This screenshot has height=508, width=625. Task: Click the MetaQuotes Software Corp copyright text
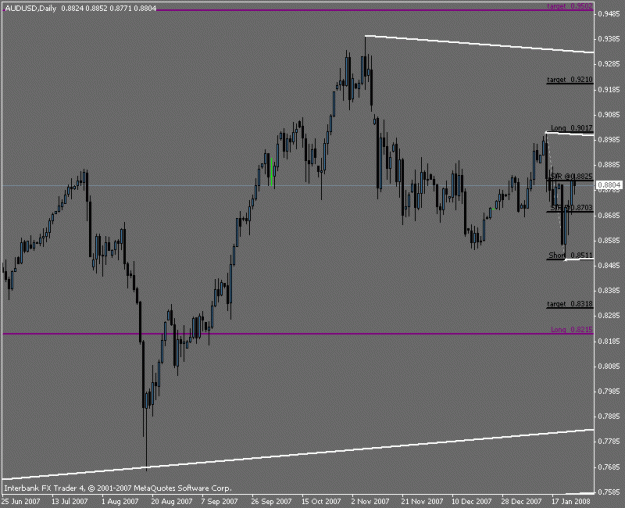118,488
